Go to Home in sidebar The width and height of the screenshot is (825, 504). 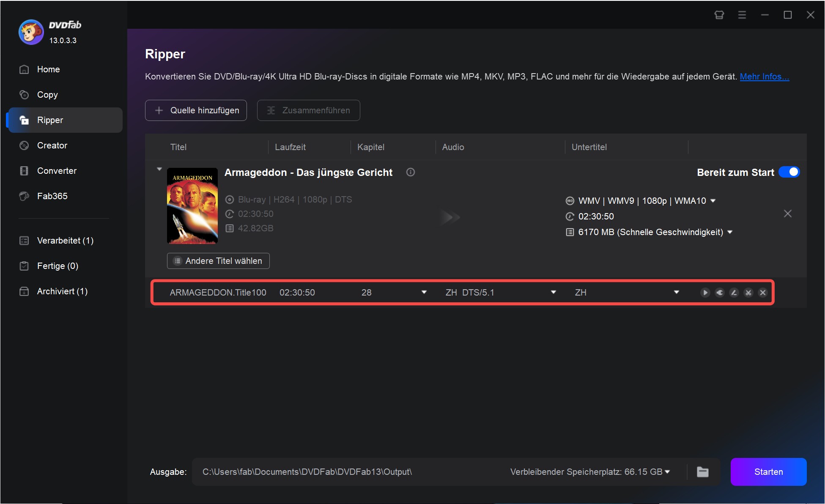click(x=65, y=69)
